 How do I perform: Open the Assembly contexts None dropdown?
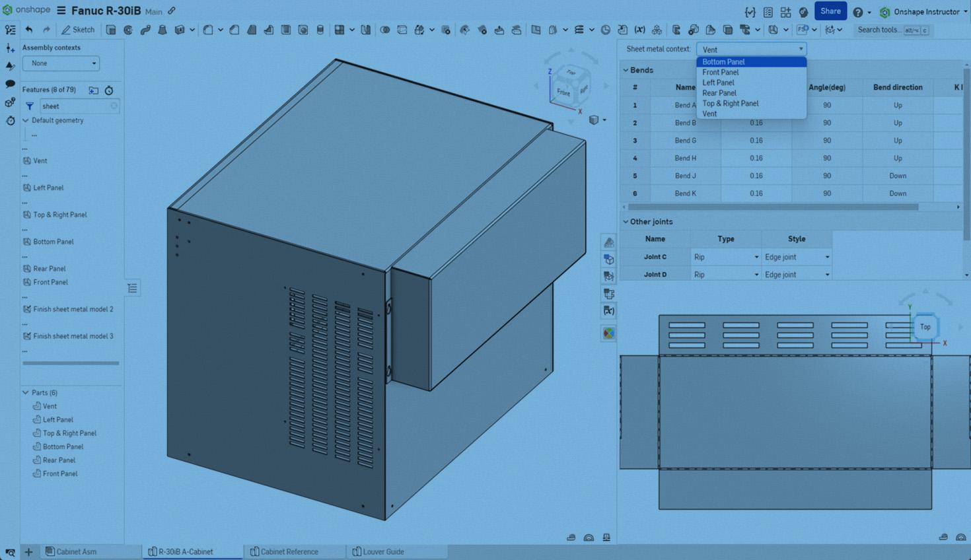61,63
